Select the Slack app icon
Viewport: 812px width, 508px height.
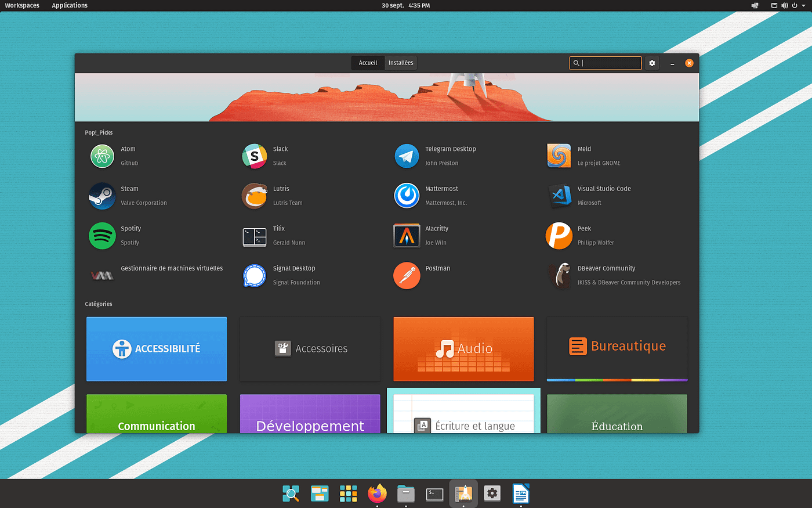tap(254, 156)
